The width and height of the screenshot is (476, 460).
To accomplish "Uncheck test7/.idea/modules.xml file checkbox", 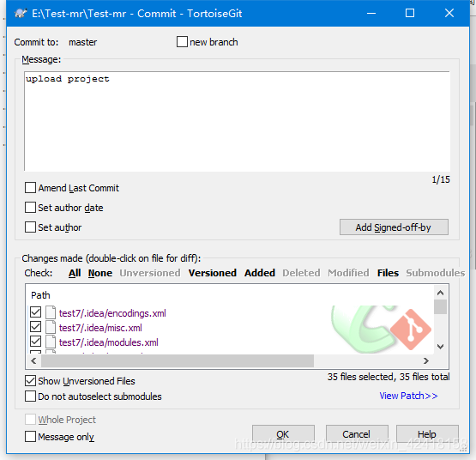I will click(x=35, y=342).
